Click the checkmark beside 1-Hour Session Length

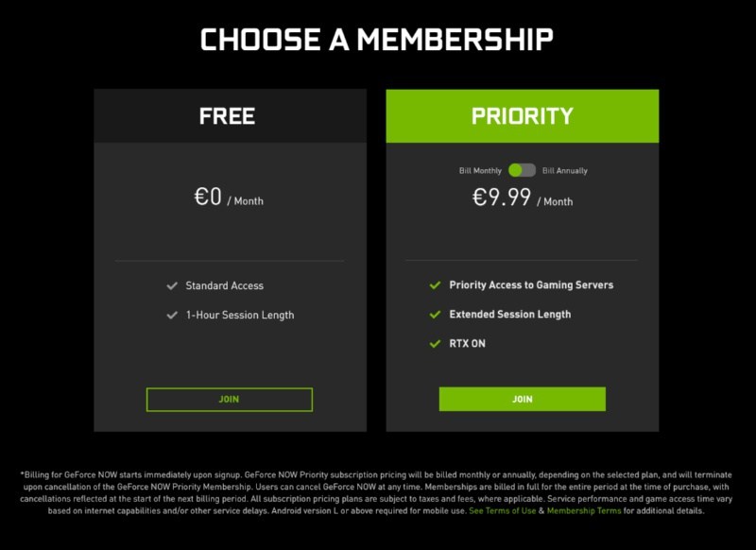[x=172, y=315]
